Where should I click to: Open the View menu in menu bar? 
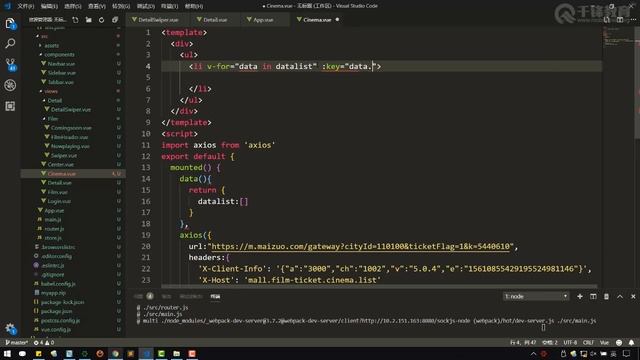click(x=97, y=6)
